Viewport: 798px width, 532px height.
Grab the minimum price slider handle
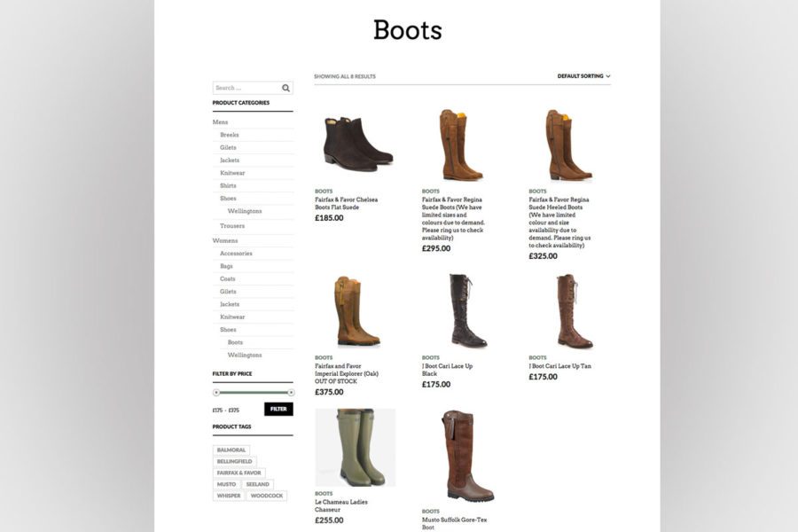click(x=216, y=393)
